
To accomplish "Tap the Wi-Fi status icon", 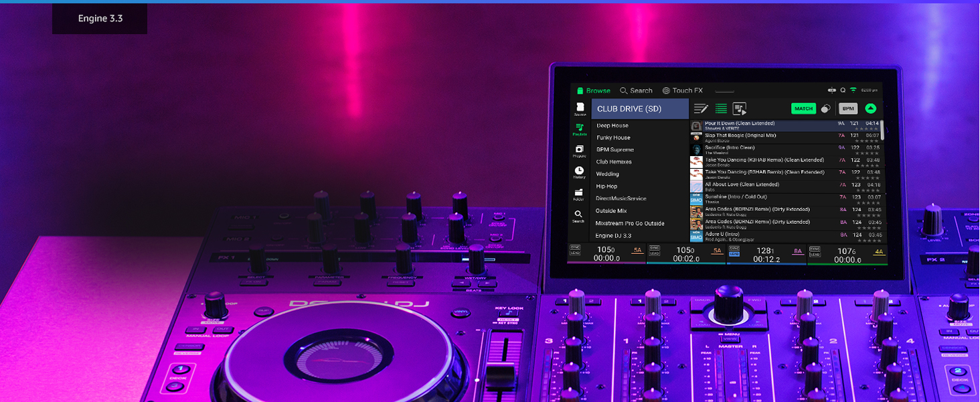I will coord(853,90).
